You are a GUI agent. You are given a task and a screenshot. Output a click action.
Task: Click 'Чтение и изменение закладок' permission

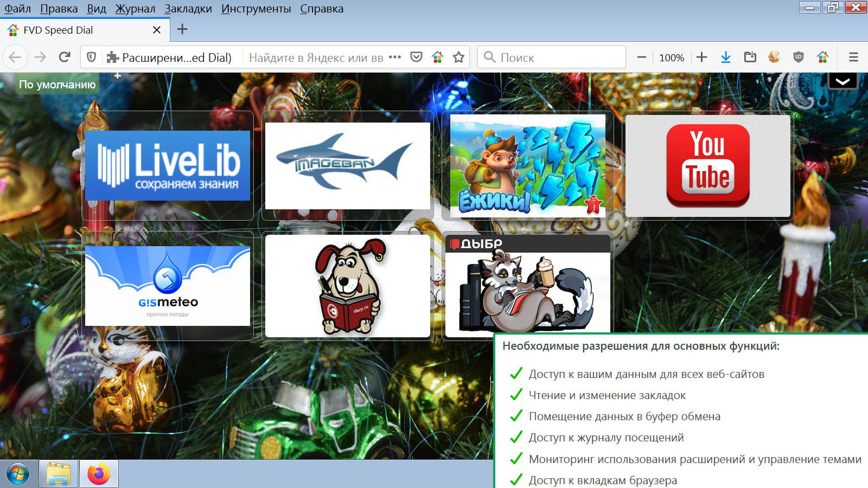pos(607,395)
